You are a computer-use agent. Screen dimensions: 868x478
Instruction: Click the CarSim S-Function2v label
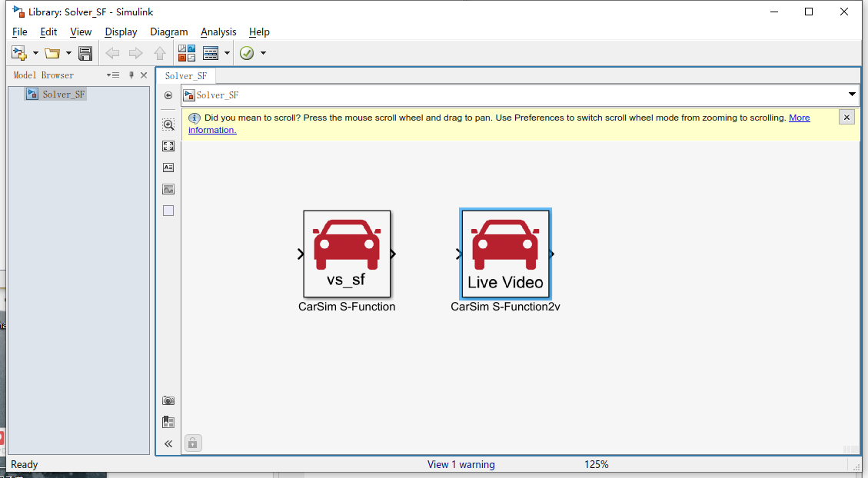pos(505,307)
